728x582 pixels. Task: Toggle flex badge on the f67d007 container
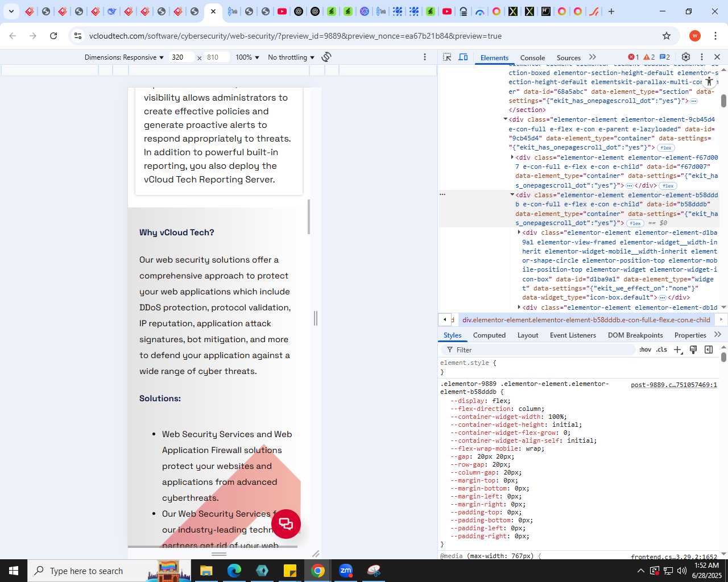click(x=668, y=186)
